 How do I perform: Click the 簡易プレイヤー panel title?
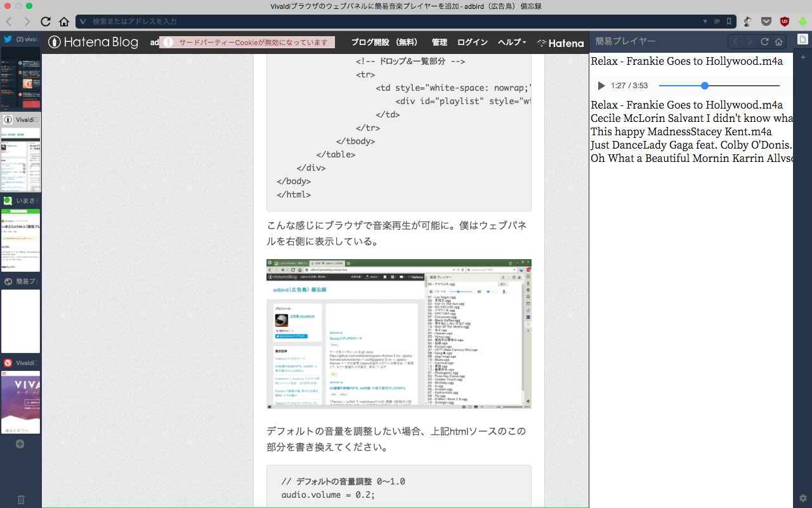(625, 42)
